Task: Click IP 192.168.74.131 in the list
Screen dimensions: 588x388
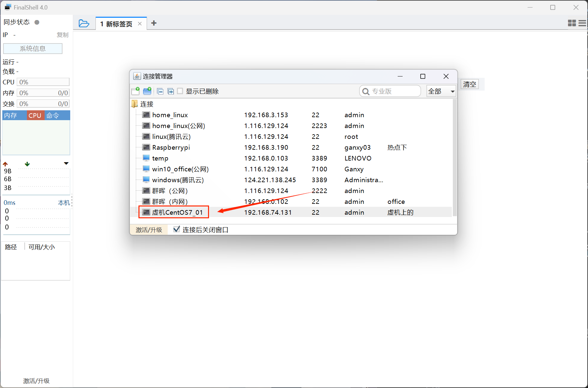Action: (268, 212)
